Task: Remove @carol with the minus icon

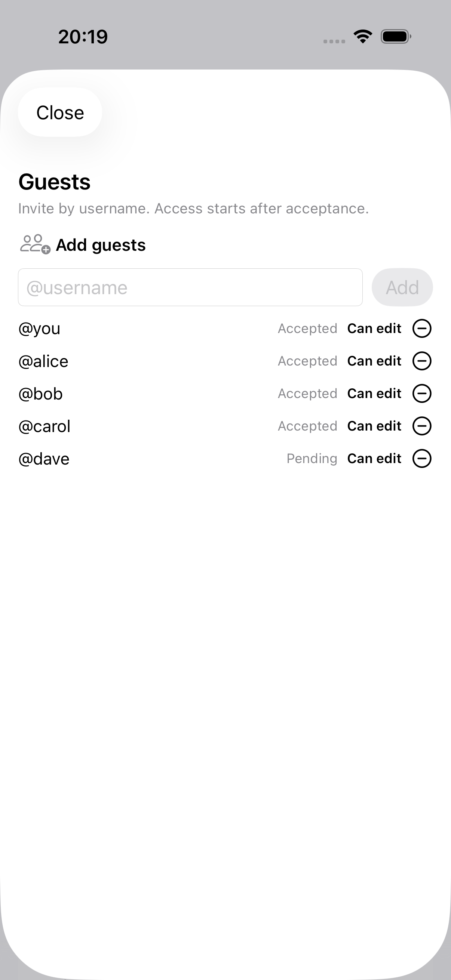Action: [422, 426]
